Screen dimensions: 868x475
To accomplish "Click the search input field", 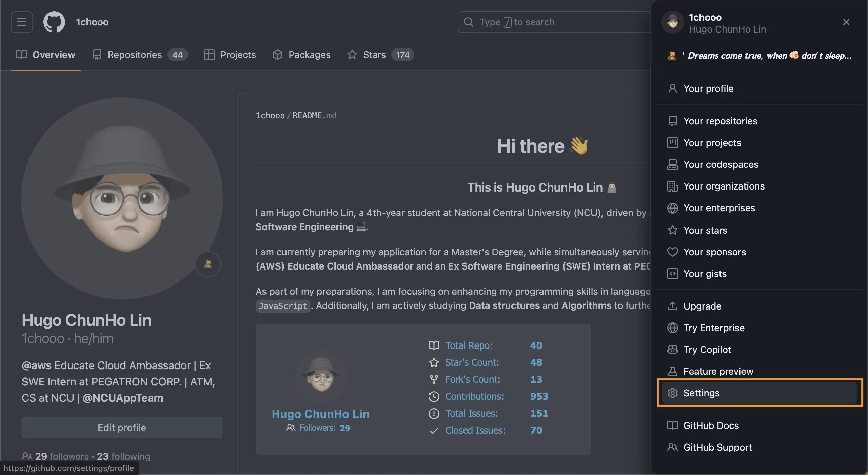I will pyautogui.click(x=554, y=22).
